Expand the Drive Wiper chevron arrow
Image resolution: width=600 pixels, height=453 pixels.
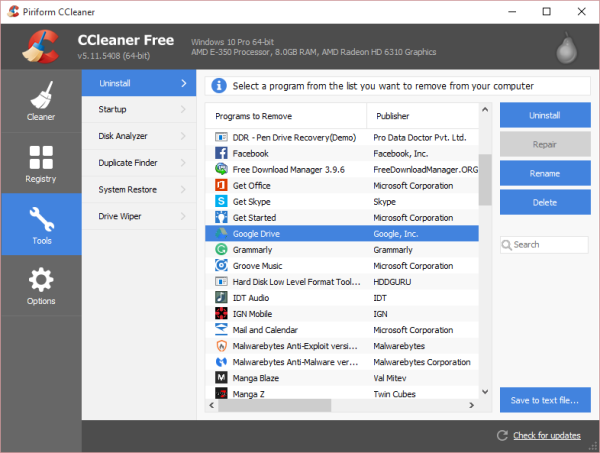click(x=183, y=217)
